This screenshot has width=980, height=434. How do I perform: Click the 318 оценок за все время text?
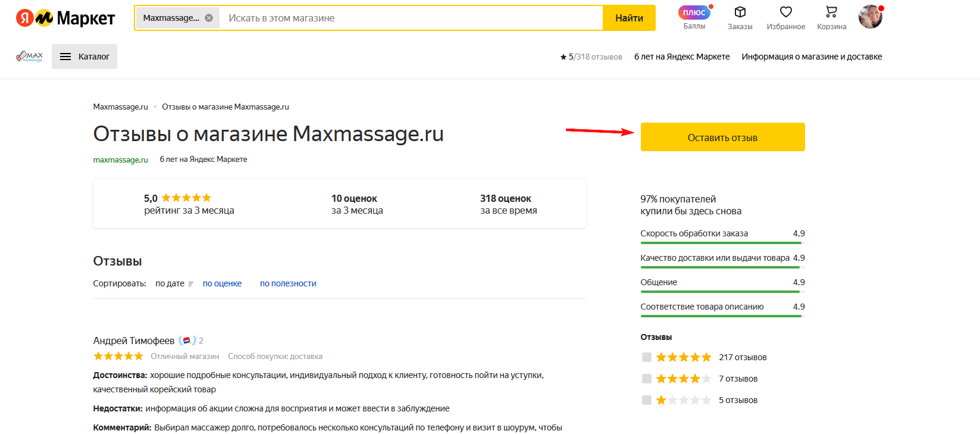pos(509,204)
